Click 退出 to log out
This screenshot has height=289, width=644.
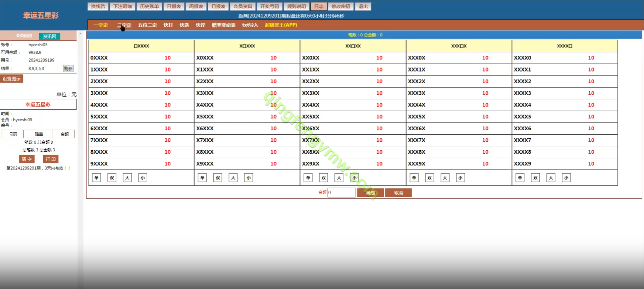tap(363, 6)
